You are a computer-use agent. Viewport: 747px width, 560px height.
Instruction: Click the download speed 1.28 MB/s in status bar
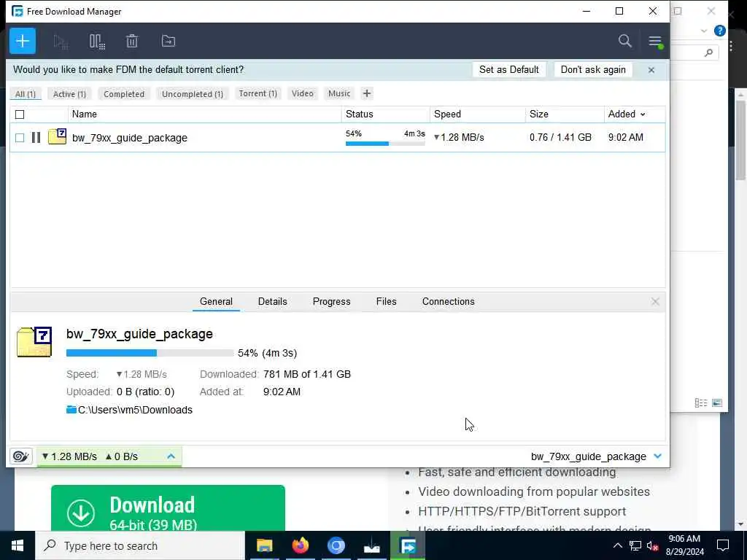(x=69, y=456)
